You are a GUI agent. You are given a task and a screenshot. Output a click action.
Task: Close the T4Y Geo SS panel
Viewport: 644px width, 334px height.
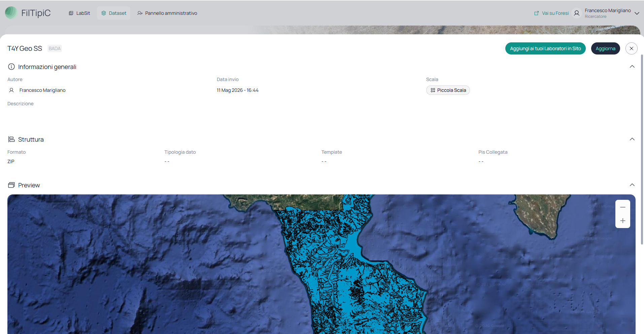tap(632, 48)
